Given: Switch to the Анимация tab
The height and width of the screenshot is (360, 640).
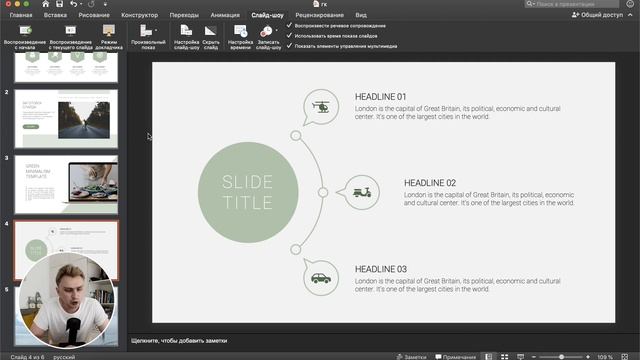Looking at the screenshot, I should [225, 15].
